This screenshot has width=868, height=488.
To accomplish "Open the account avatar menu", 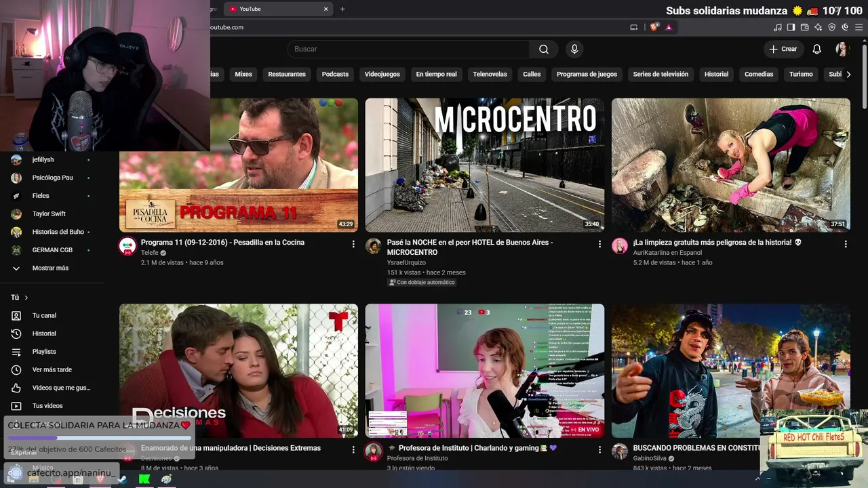I will 842,49.
